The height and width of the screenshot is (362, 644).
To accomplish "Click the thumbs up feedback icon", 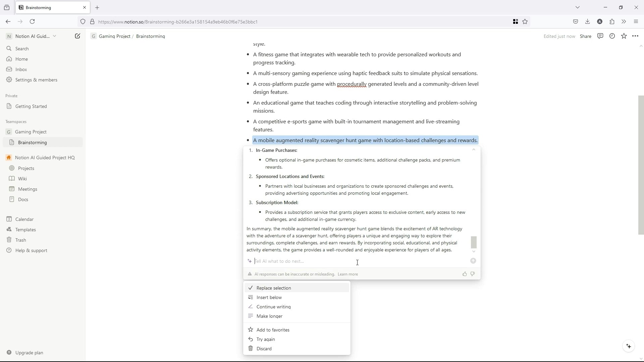I will [465, 274].
